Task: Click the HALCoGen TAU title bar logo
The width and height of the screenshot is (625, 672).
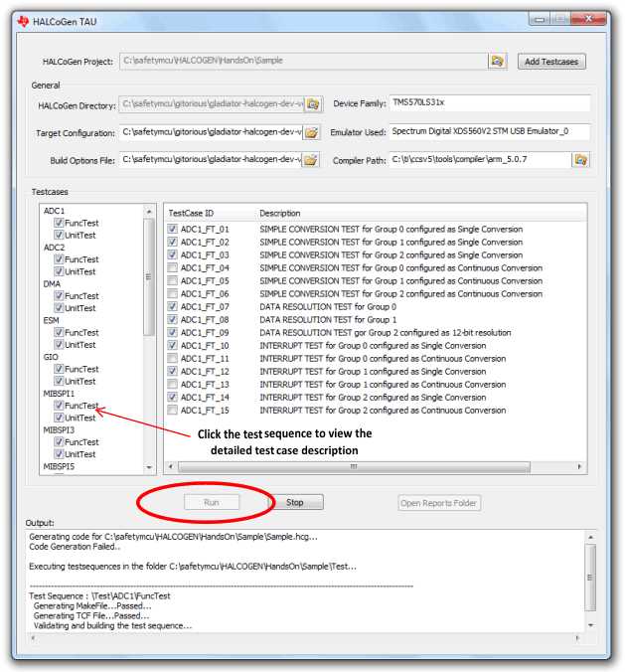Action: (x=24, y=21)
